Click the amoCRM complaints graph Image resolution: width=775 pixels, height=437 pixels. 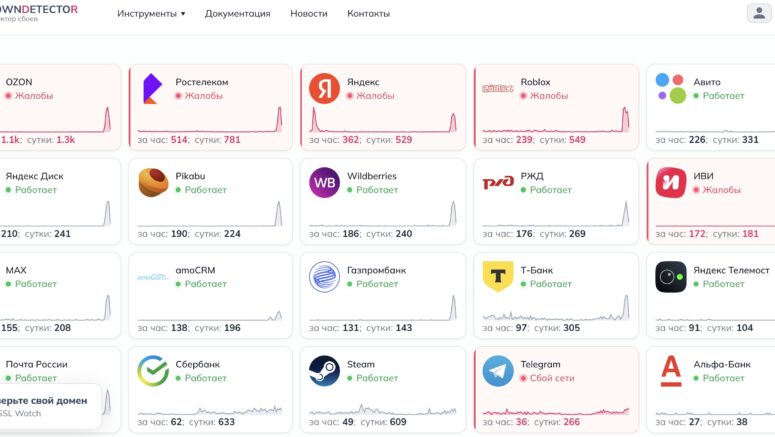(210, 309)
